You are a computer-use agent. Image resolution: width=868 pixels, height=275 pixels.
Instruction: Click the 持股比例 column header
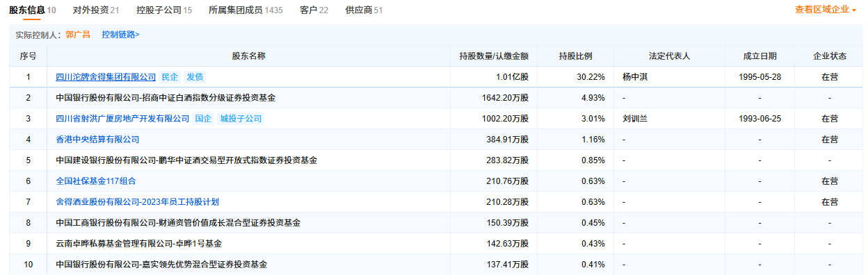[575, 56]
